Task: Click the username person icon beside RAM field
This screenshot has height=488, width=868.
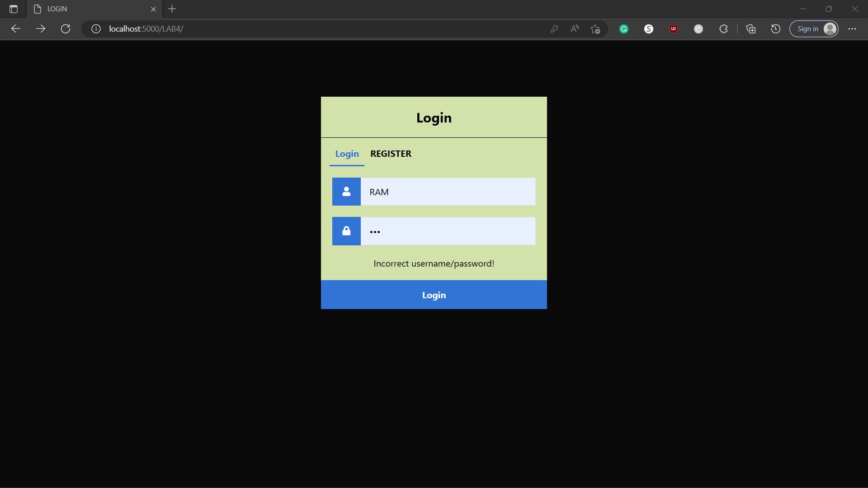Action: tap(346, 192)
